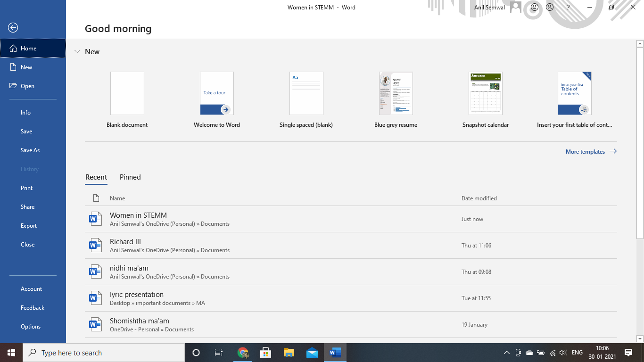Click the New page icon in sidebar
The height and width of the screenshot is (362, 644).
point(13,67)
